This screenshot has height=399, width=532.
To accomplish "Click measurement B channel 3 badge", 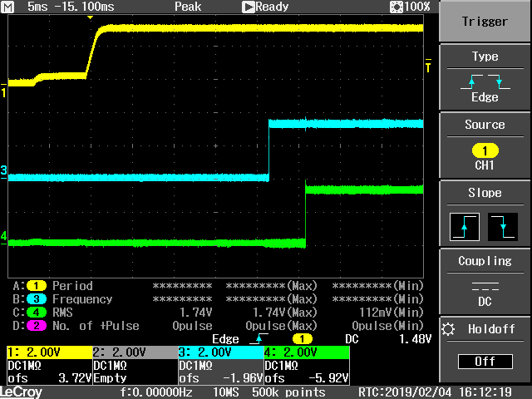I will (x=37, y=299).
